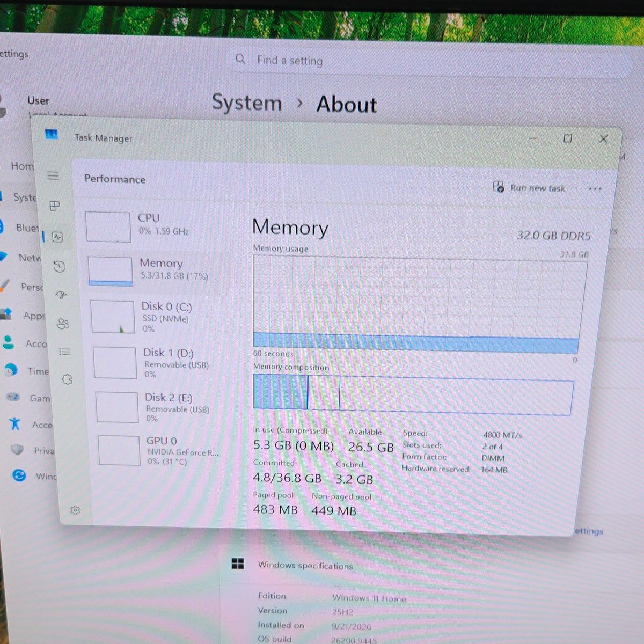Open Startup apps icon in Task Manager

point(61,295)
